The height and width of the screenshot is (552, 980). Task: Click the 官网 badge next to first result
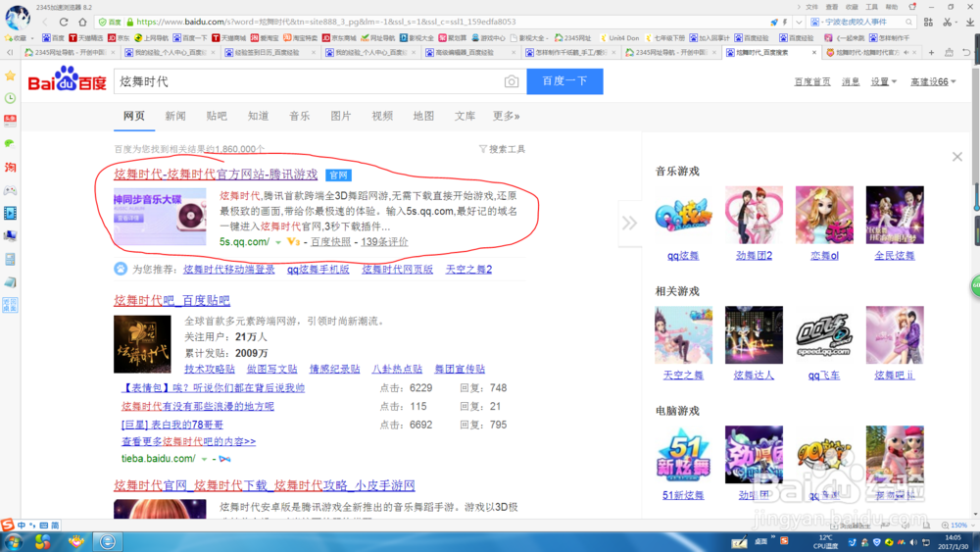tap(338, 176)
